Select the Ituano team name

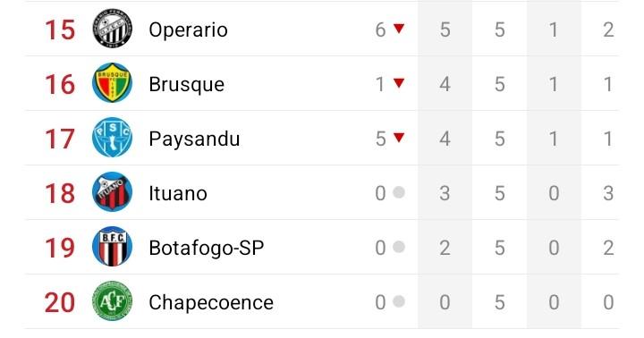point(178,193)
